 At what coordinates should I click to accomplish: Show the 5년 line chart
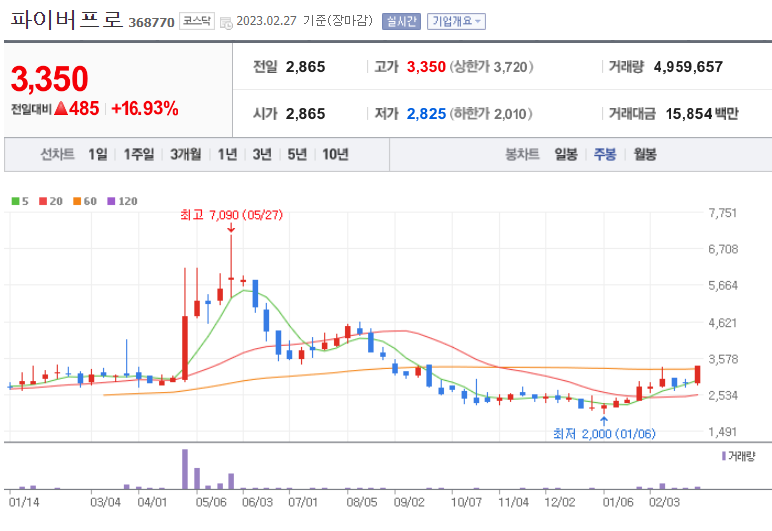297,155
